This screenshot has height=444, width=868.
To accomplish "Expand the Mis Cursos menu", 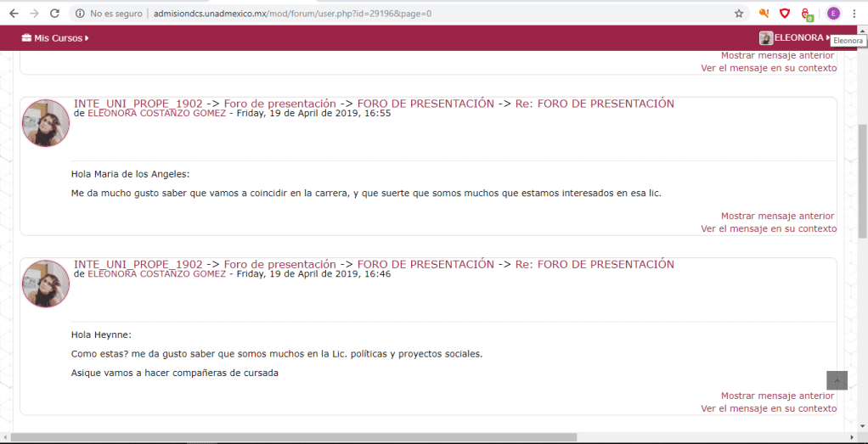I will coord(55,38).
